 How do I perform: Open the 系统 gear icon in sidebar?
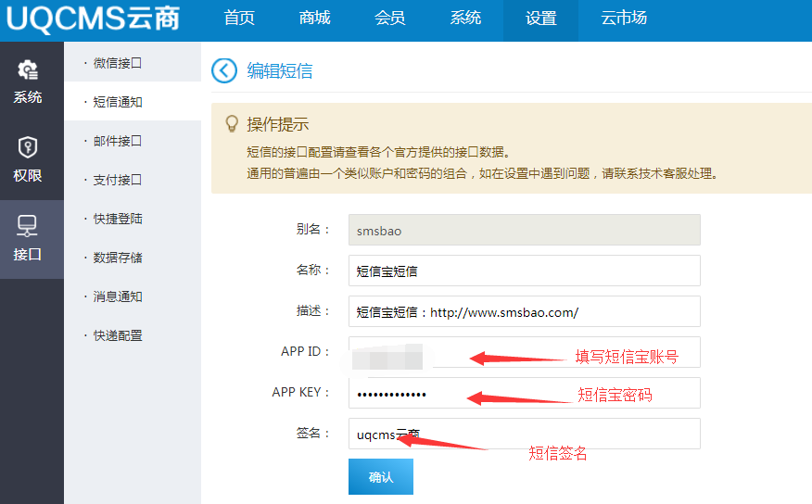click(28, 70)
